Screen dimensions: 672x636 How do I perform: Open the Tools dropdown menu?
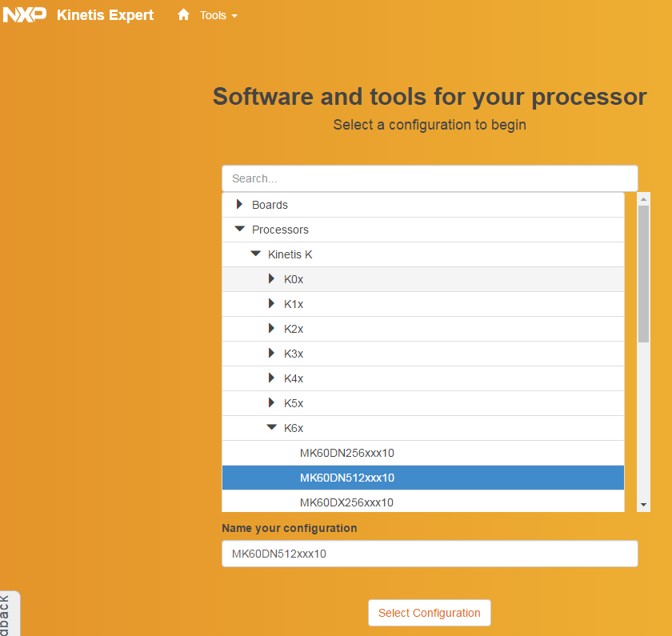point(218,15)
